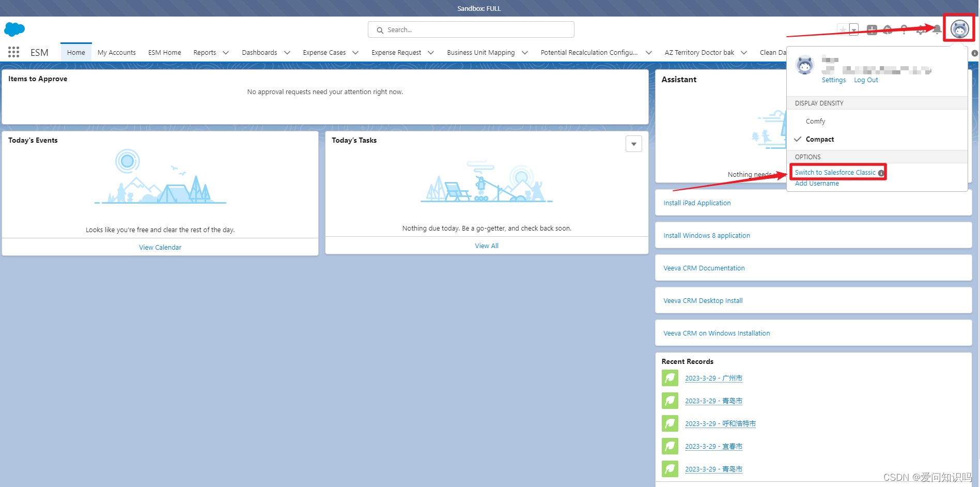980x487 pixels.
Task: Focus the global Search field
Action: [471, 29]
